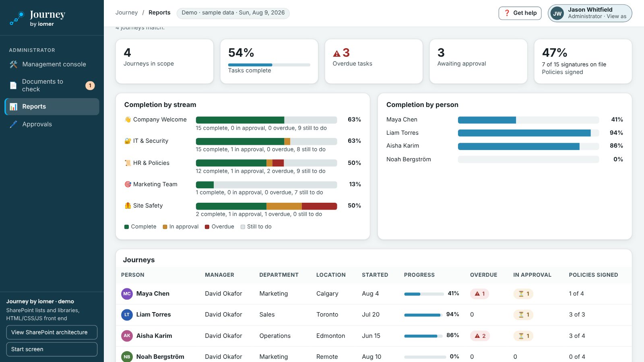Click the Company Welcome completion bar

(x=266, y=120)
